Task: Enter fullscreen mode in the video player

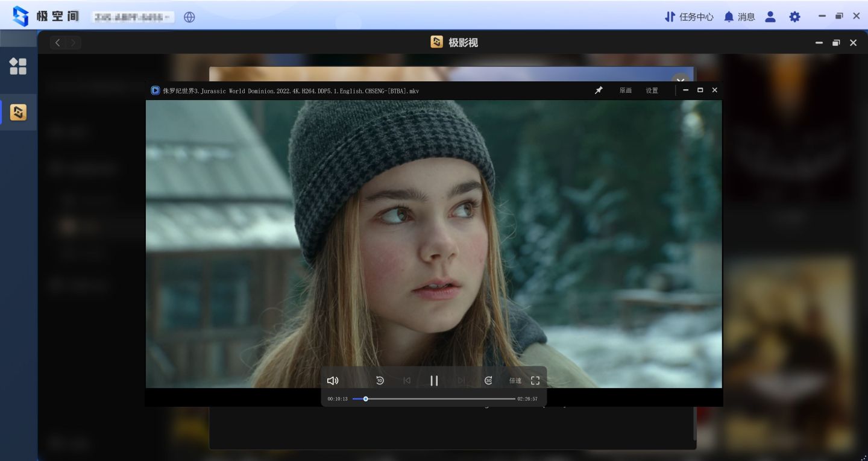Action: [x=535, y=380]
